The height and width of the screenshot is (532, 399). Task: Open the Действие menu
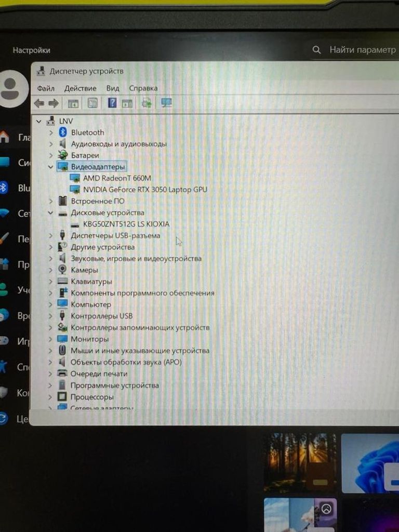[x=81, y=88]
